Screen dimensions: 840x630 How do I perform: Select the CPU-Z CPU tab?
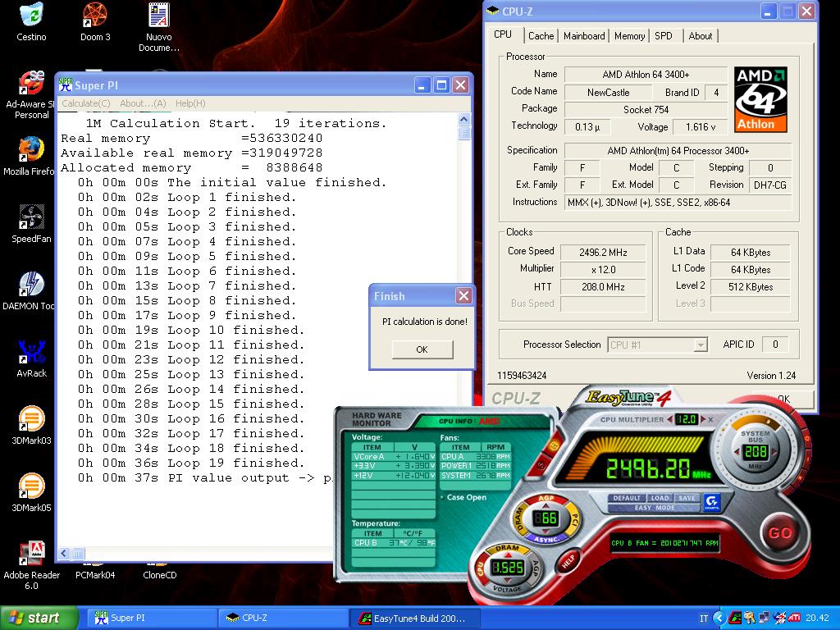click(x=503, y=34)
